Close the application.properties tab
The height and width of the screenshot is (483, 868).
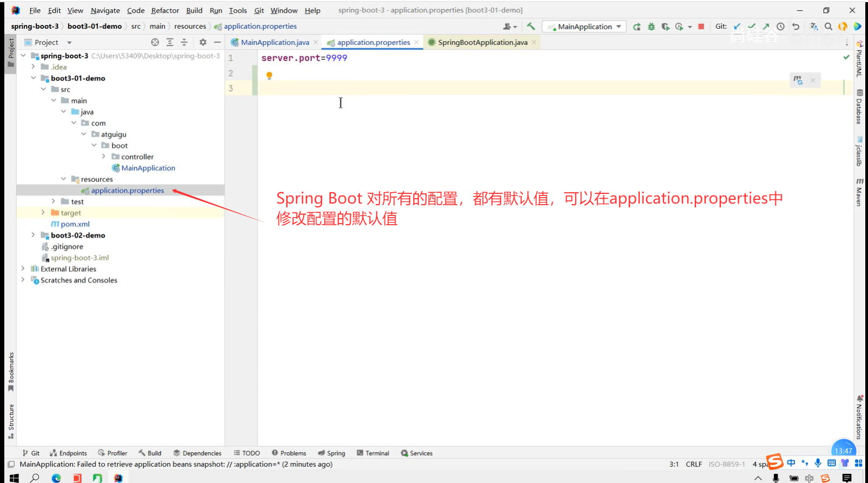[416, 42]
